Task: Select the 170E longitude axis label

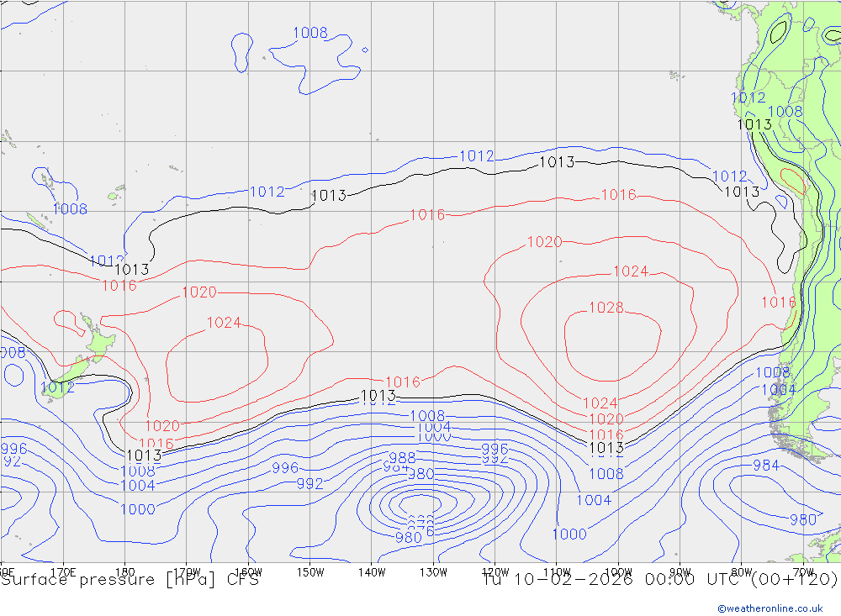Action: pos(63,572)
